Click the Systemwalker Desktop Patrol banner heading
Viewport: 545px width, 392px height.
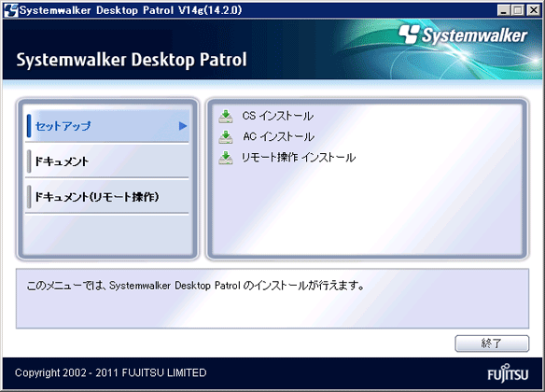coord(132,60)
